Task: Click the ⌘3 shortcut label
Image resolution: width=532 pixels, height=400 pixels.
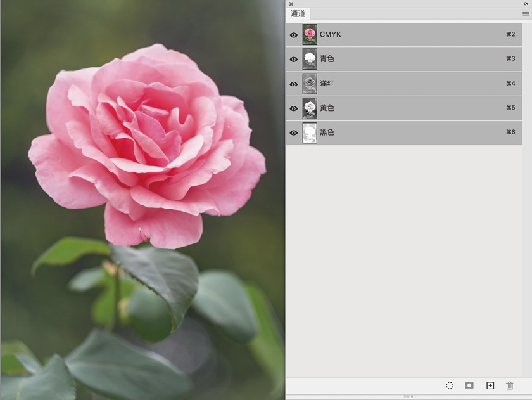Action: 510,59
